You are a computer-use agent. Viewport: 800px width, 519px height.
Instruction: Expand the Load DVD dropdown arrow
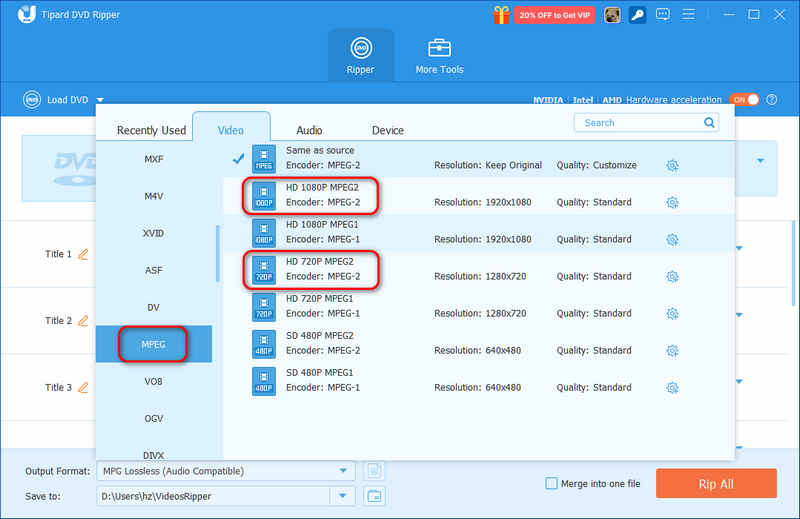100,100
